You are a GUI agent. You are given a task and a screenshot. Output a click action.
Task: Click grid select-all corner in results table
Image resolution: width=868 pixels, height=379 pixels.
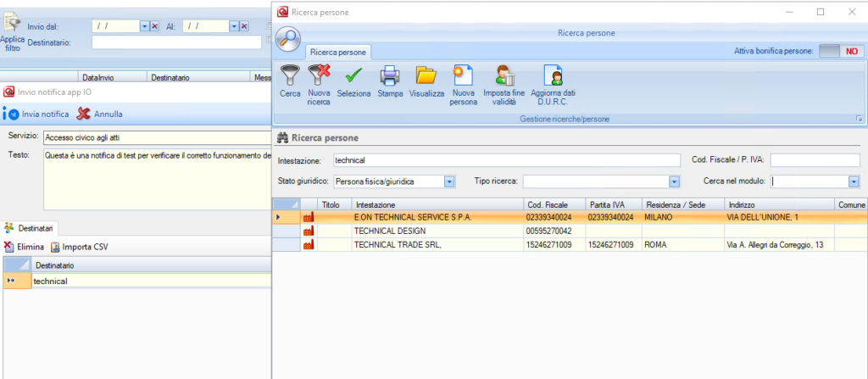pyautogui.click(x=287, y=204)
